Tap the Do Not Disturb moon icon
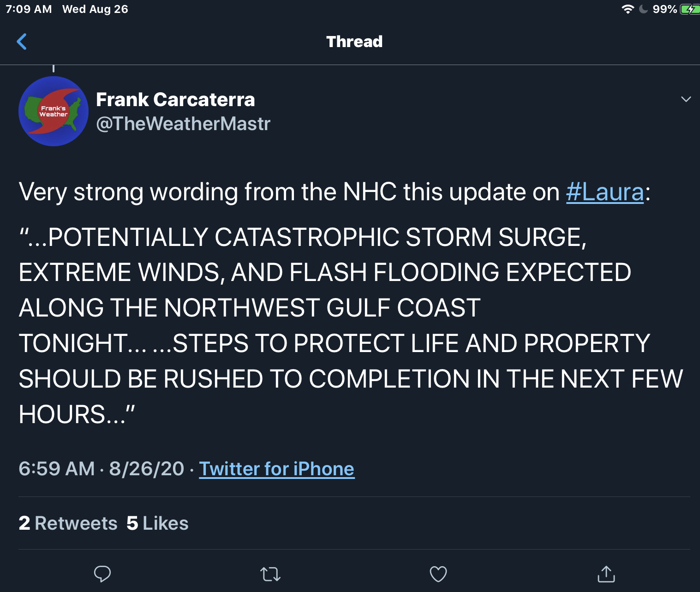Viewport: 700px width, 592px height. tap(644, 9)
